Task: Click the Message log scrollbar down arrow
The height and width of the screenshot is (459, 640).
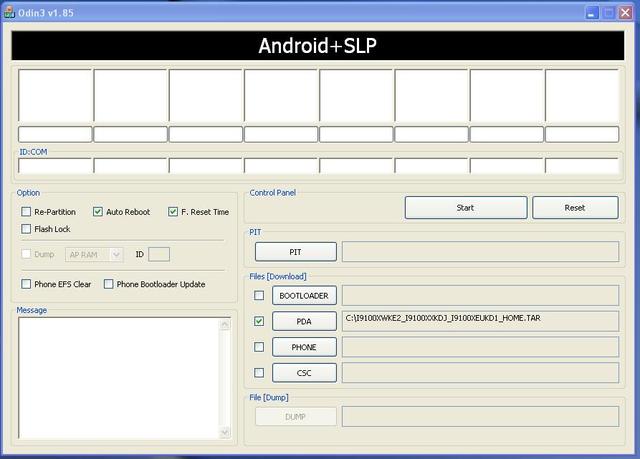Action: pyautogui.click(x=224, y=431)
